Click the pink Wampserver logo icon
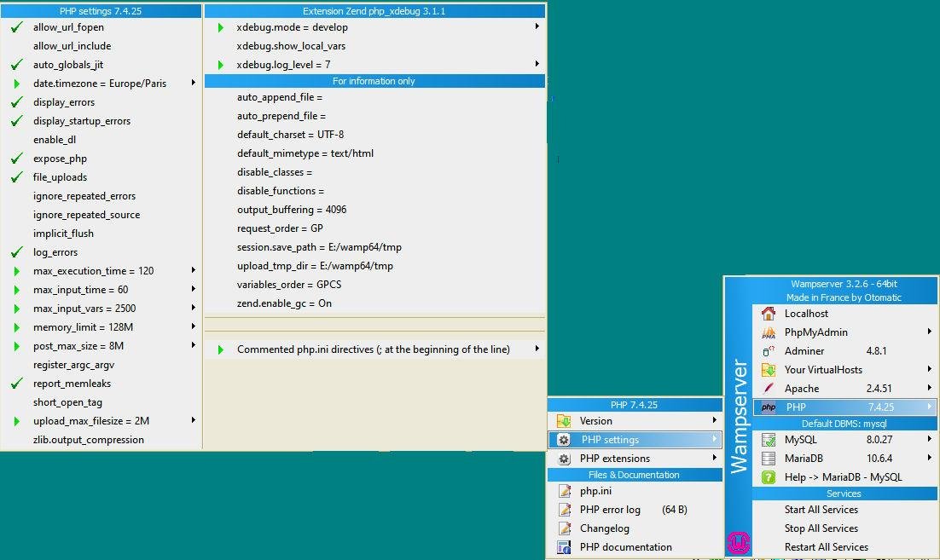Viewport: 940px width, 560px height. click(x=739, y=542)
